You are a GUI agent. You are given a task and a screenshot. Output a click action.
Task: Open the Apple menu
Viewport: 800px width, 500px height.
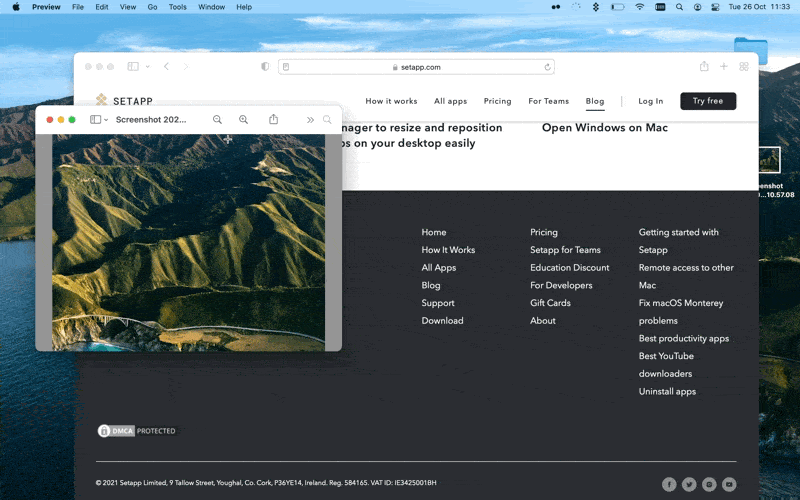[16, 7]
